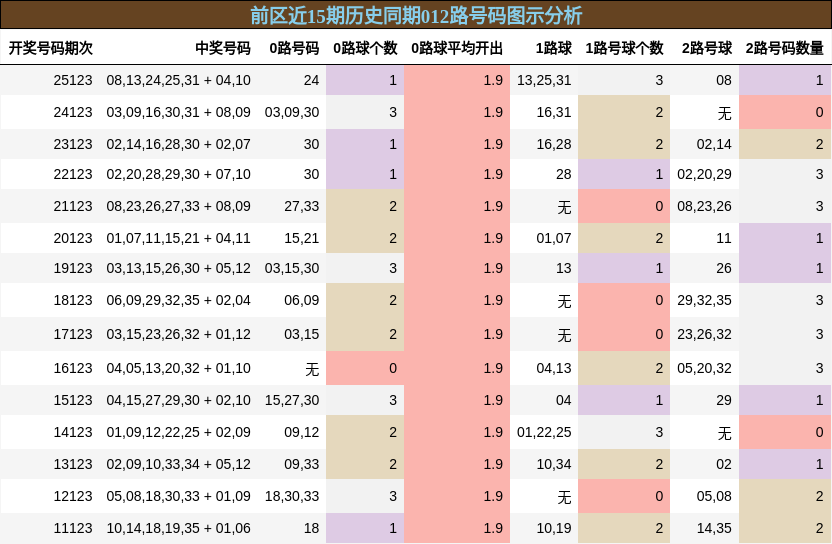Screen dimensions: 832x544
Task: Select issue number 18123
Action: [73, 300]
